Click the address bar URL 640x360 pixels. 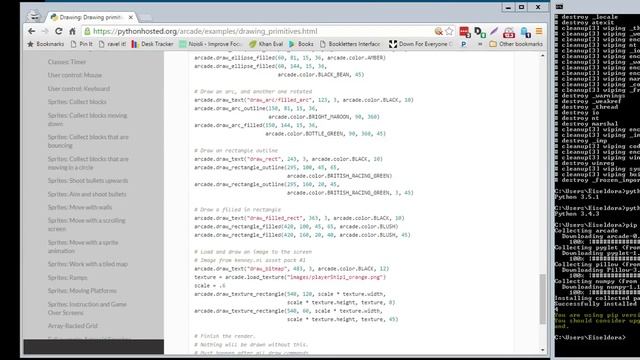click(205, 31)
